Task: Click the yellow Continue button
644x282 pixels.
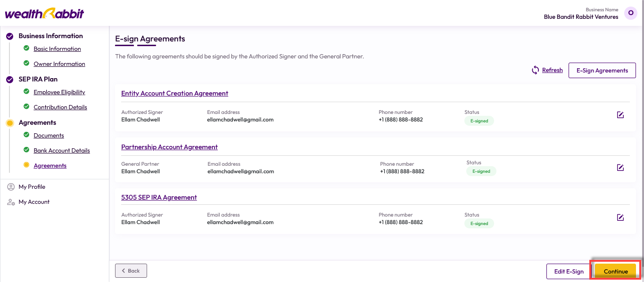Action: [616, 271]
